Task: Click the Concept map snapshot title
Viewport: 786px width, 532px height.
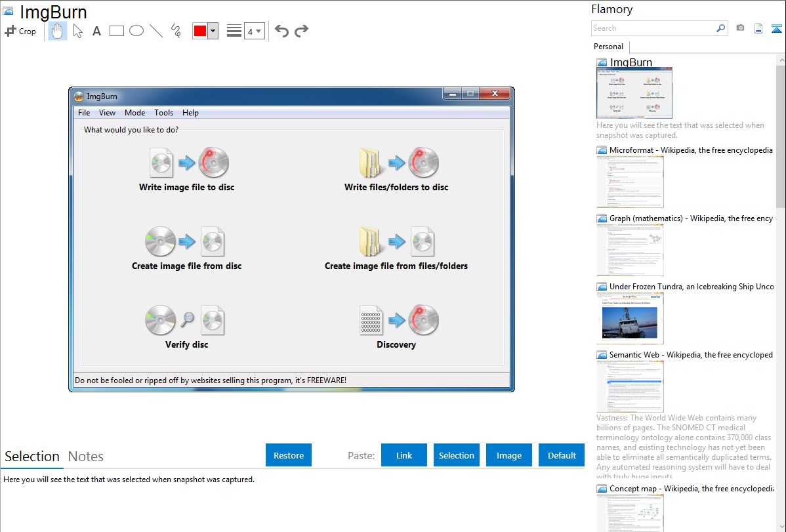Action: click(692, 488)
